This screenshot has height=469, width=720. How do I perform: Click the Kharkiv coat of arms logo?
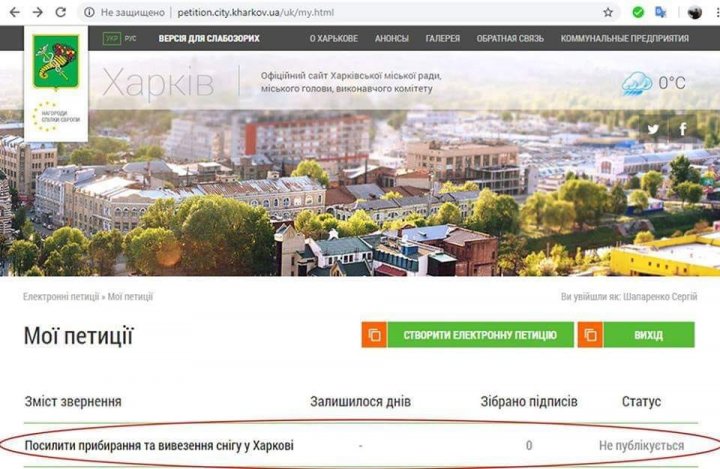point(56,62)
